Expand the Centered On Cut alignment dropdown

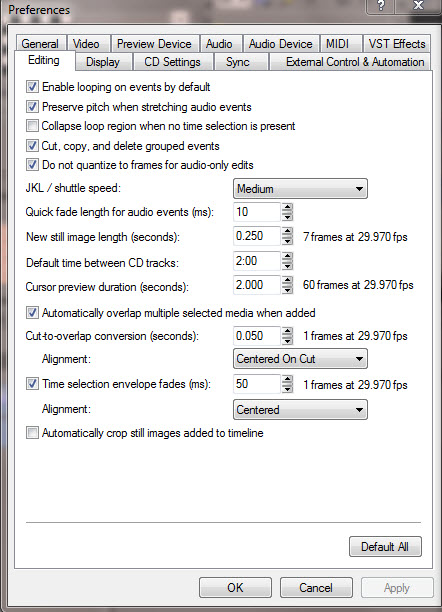[x=300, y=359]
